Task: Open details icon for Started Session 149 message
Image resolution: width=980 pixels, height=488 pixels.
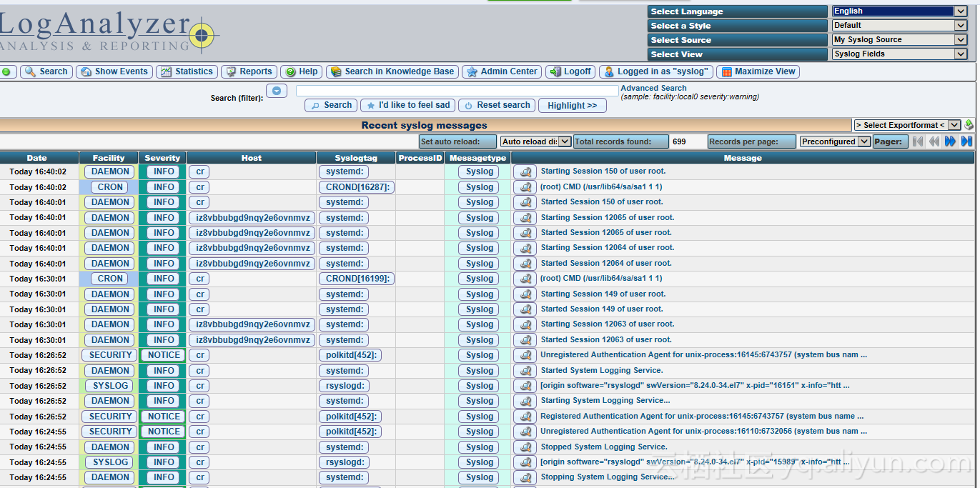Action: [525, 309]
